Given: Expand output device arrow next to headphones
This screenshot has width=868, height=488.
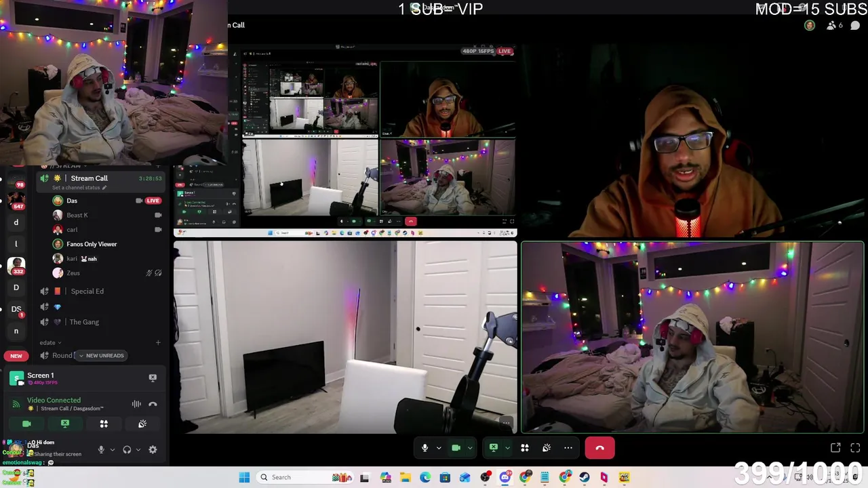Looking at the screenshot, I should [x=138, y=449].
